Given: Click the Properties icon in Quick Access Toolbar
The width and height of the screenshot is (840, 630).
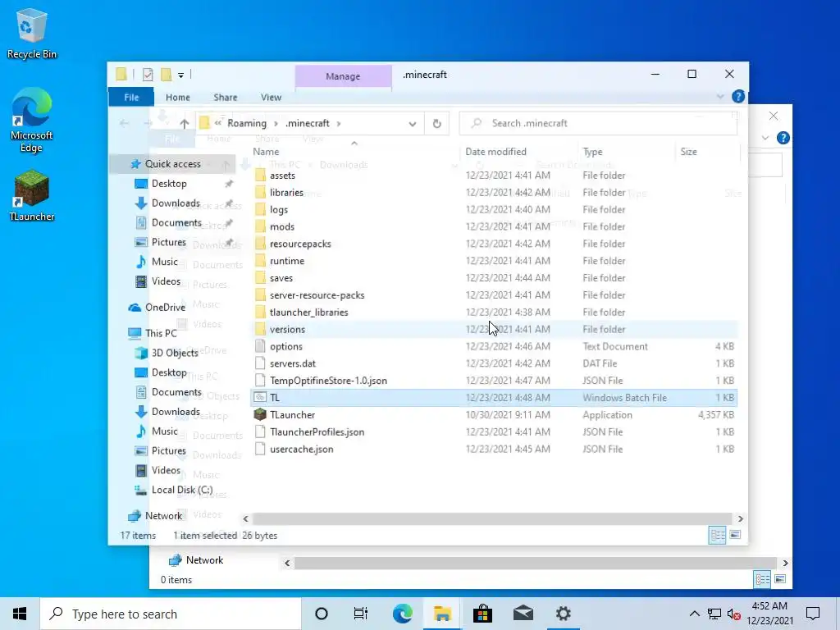Looking at the screenshot, I should click(148, 75).
